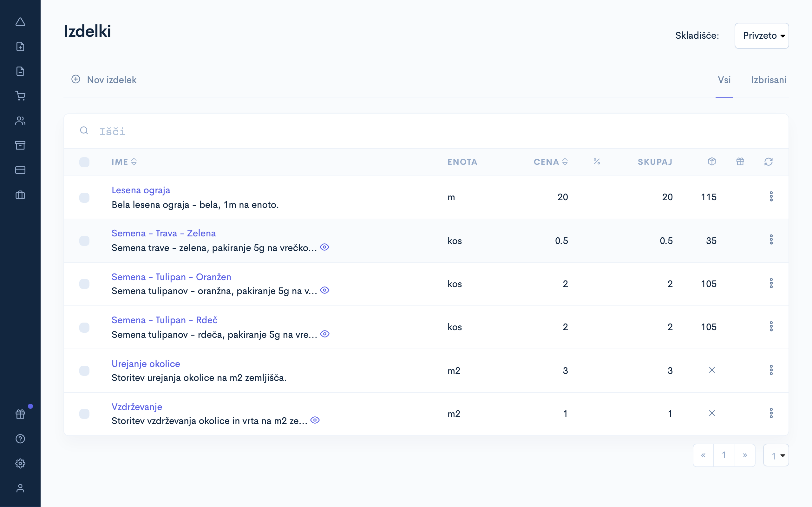Open the help question mark icon
This screenshot has height=507, width=812.
(x=20, y=439)
